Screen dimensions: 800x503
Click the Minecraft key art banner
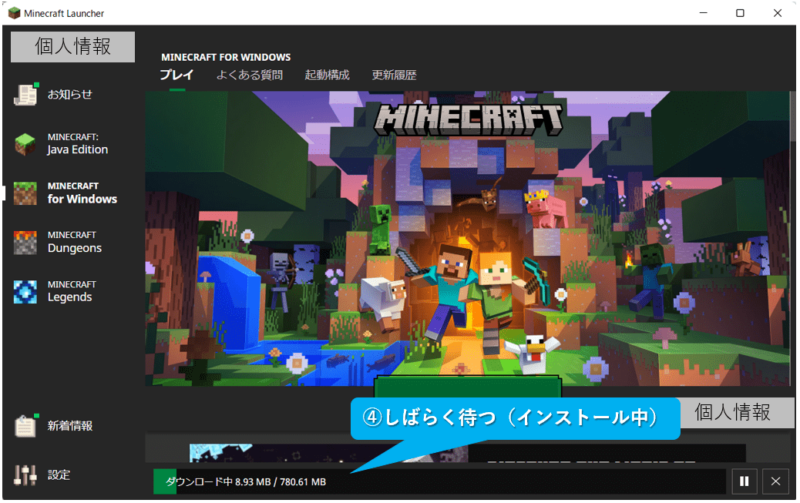467,238
